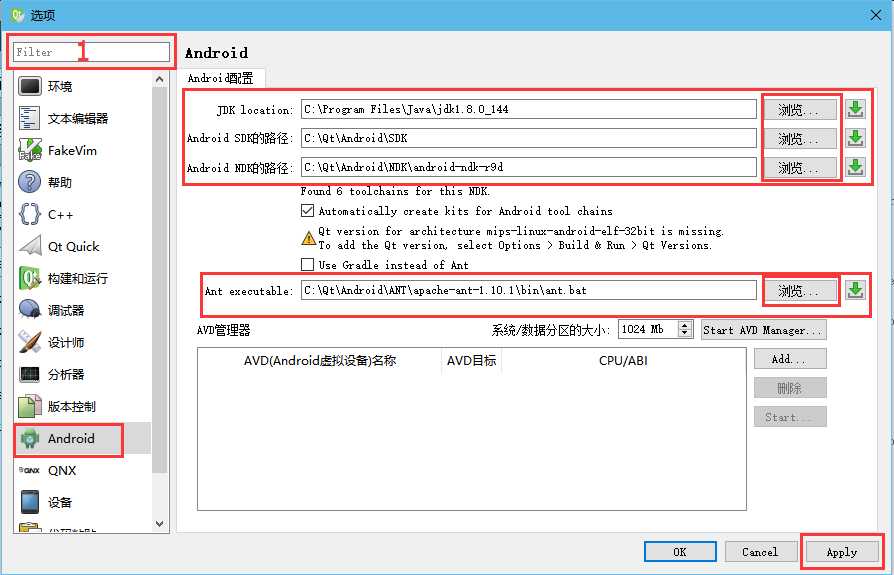The image size is (894, 575).
Task: Browse for the Android SDK path
Action: point(799,138)
